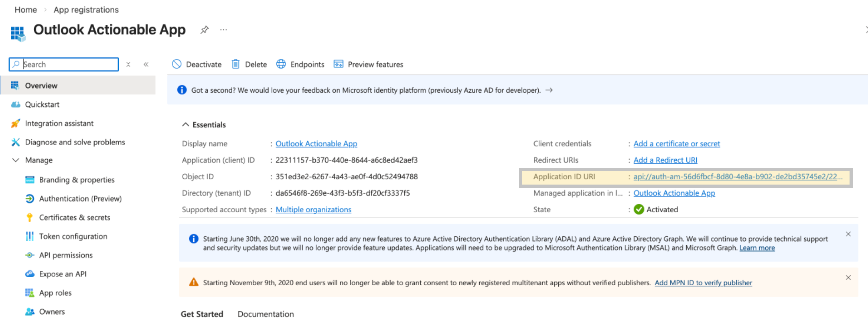Image resolution: width=868 pixels, height=321 pixels.
Task: Click Learn more in ADAL notice
Action: point(757,248)
